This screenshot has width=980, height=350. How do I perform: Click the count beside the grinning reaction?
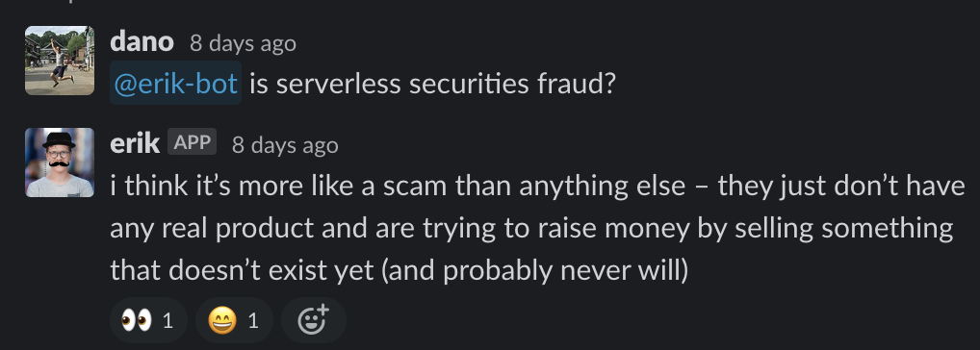252,321
